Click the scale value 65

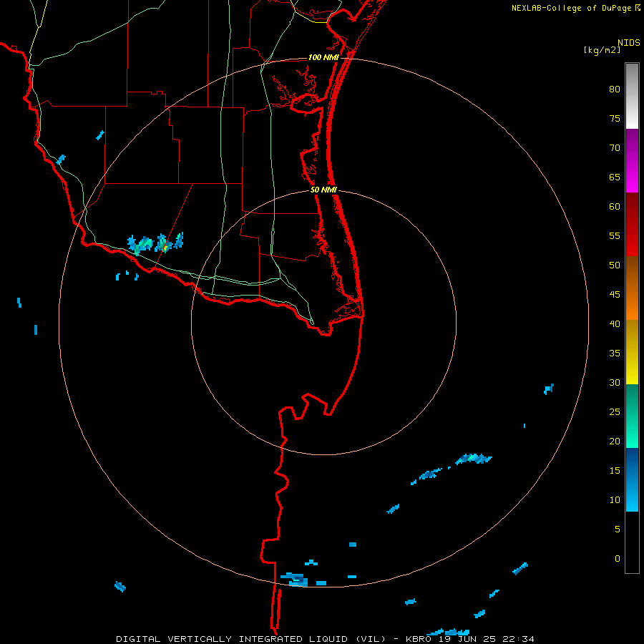click(x=615, y=177)
